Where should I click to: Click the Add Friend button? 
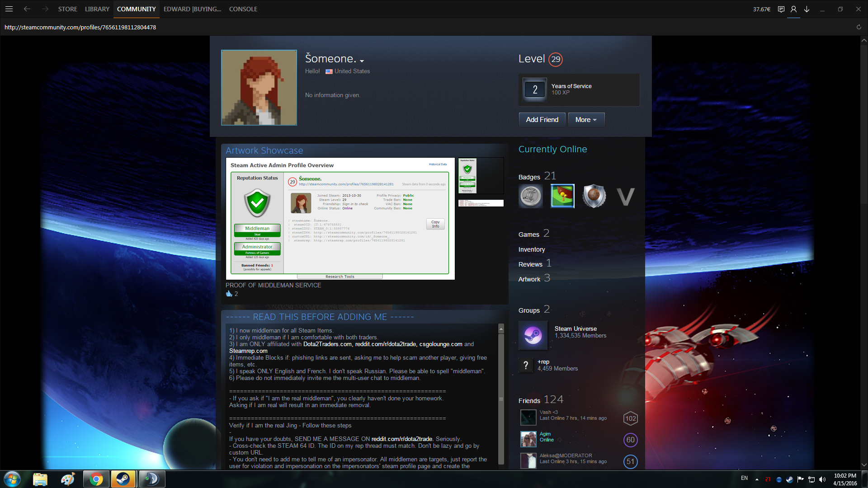[x=542, y=120]
